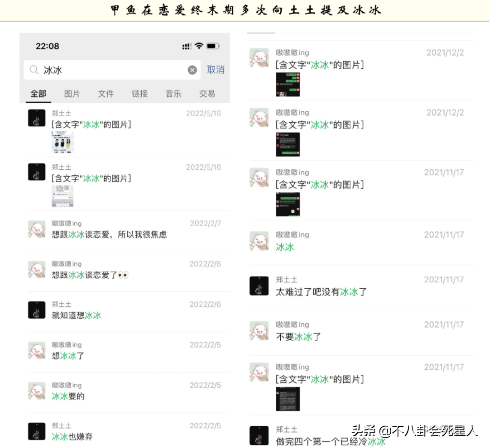Clear the 冰冰 search field with the X icon
The height and width of the screenshot is (448, 489).
192,70
